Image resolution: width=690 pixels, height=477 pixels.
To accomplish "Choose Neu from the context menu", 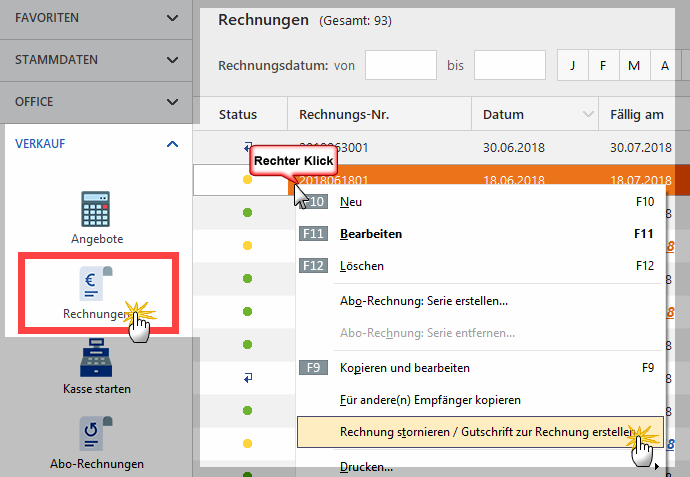I will pos(480,202).
